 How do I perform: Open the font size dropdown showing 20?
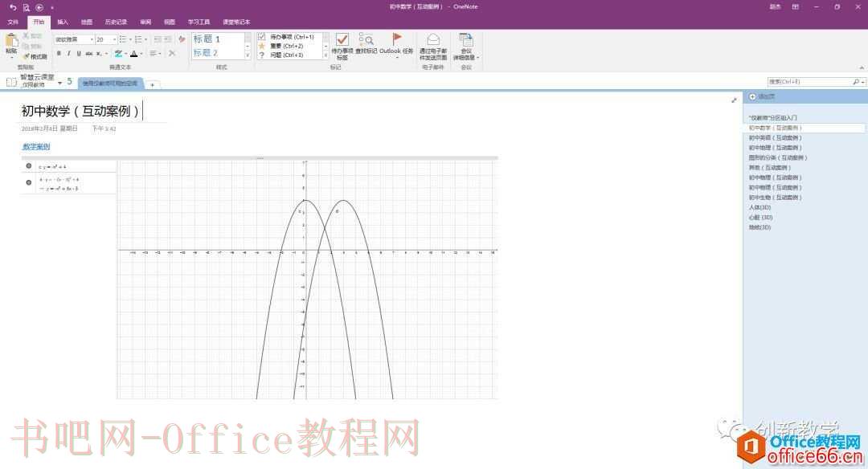click(x=114, y=39)
